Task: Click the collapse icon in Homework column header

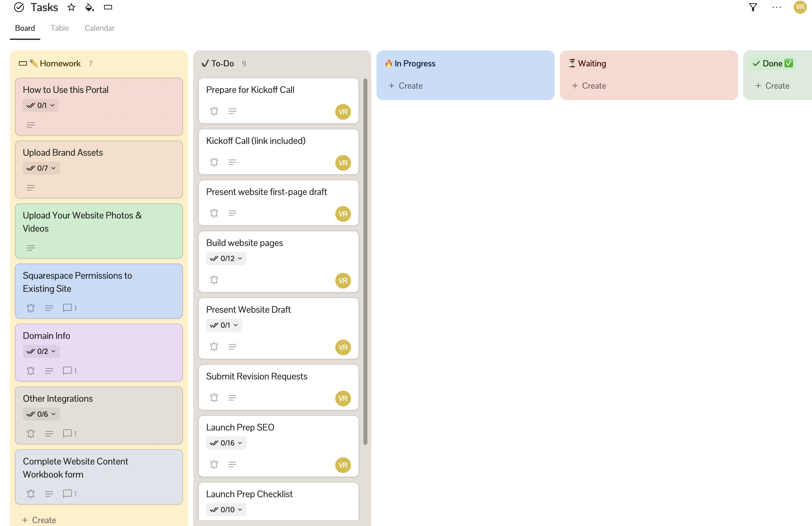Action: tap(23, 63)
